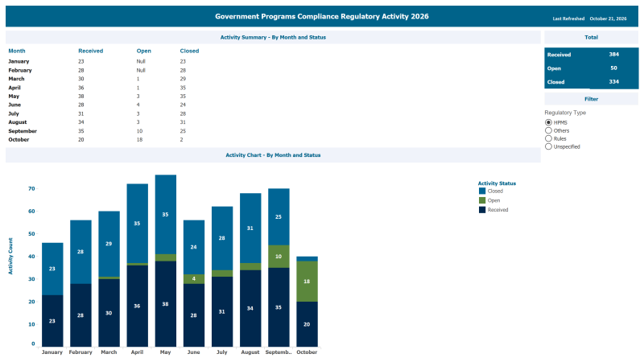
Task: Select the July row label in table
Action: coord(14,113)
